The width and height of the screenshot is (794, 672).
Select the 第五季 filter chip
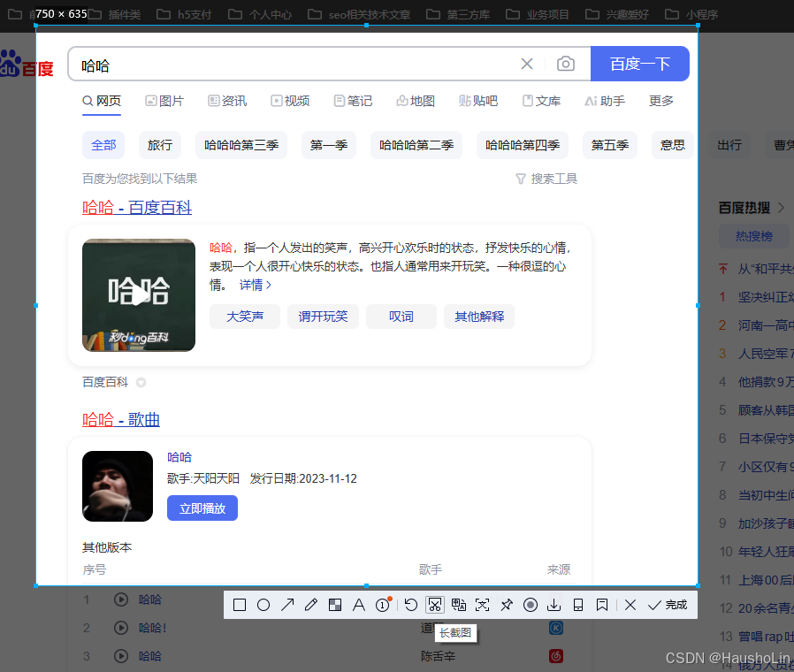click(x=610, y=145)
